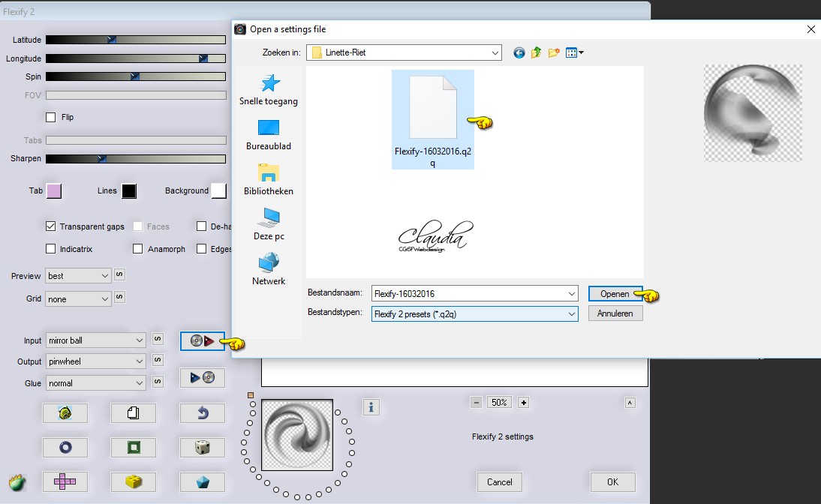Viewport: 821px width, 504px height.
Task: Open Snelle toegang in the sidebar
Action: coord(269,90)
